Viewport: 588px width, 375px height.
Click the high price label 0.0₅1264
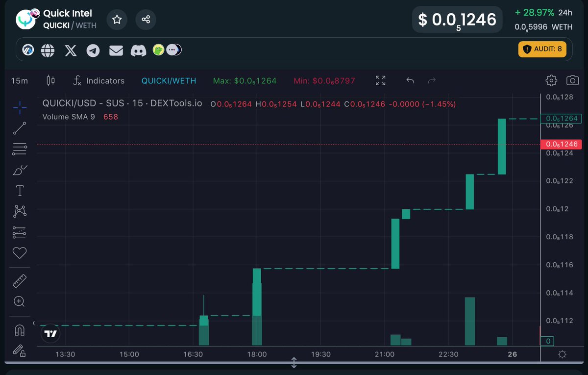(562, 118)
